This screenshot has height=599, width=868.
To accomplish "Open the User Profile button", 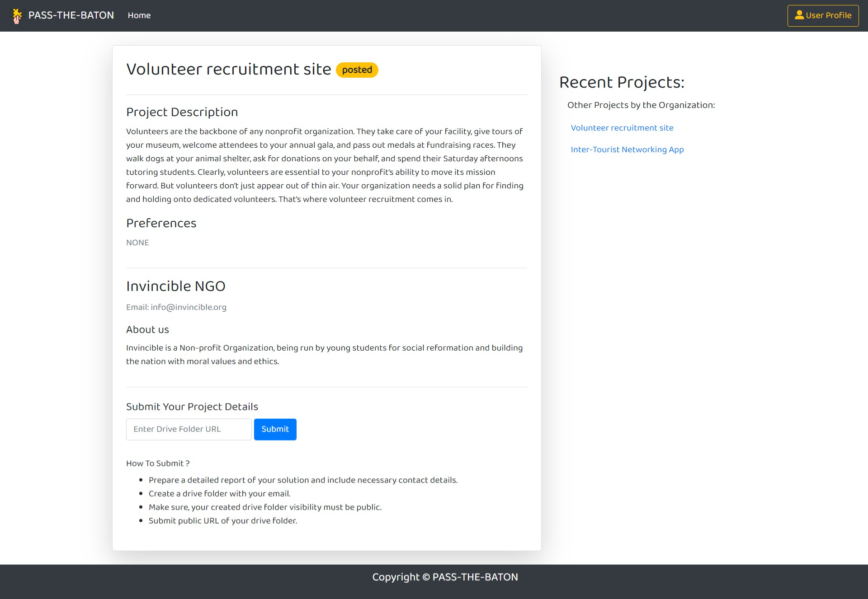I will coord(822,16).
